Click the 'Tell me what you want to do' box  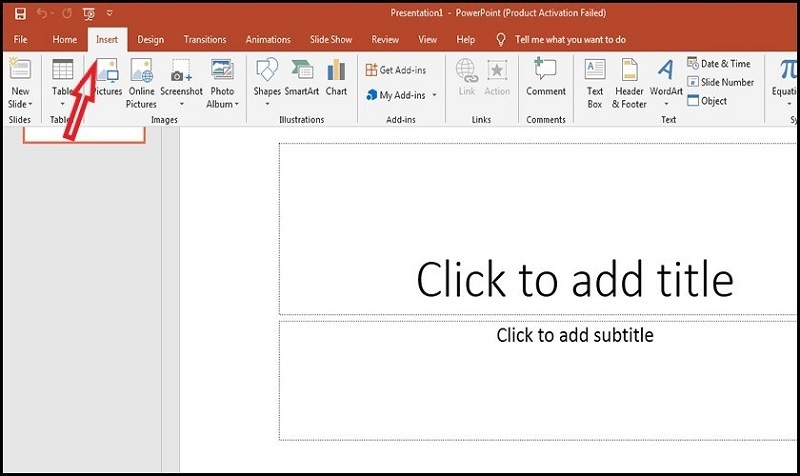click(x=570, y=40)
